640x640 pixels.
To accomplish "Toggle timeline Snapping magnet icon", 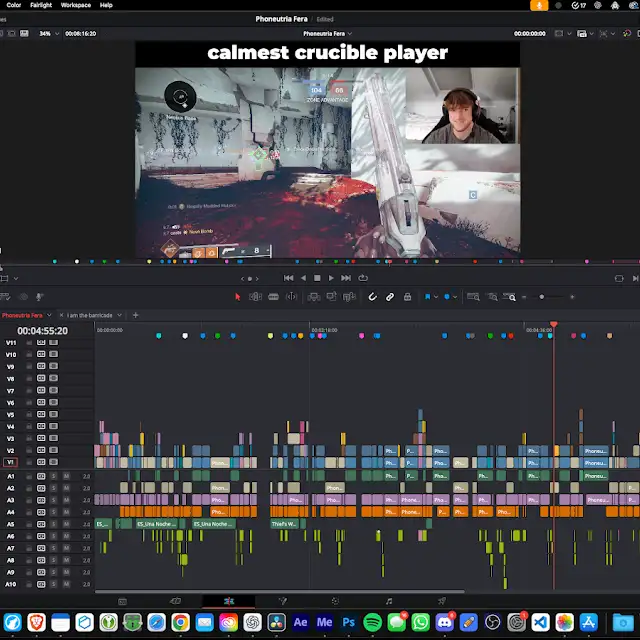I will [x=372, y=297].
